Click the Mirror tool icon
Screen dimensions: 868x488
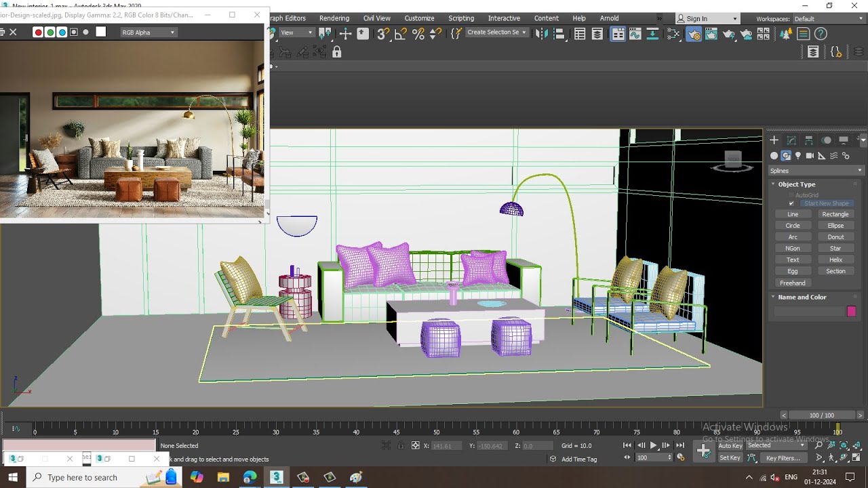540,33
